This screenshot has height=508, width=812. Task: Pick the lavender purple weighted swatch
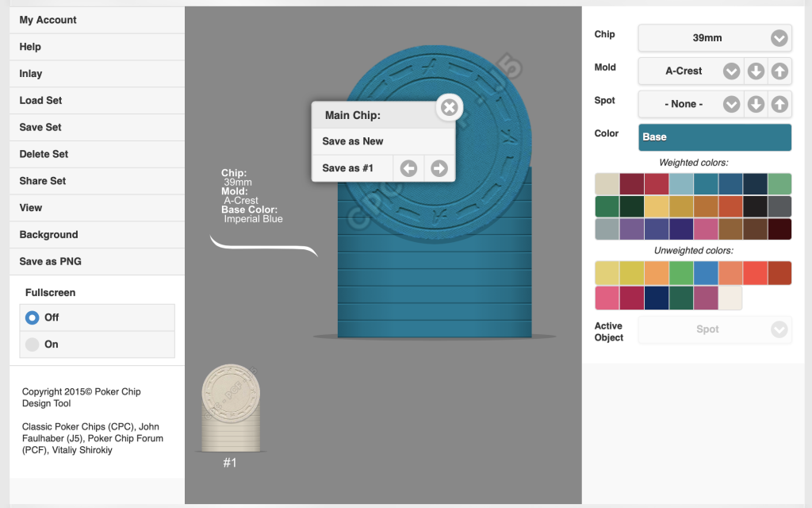(x=632, y=229)
